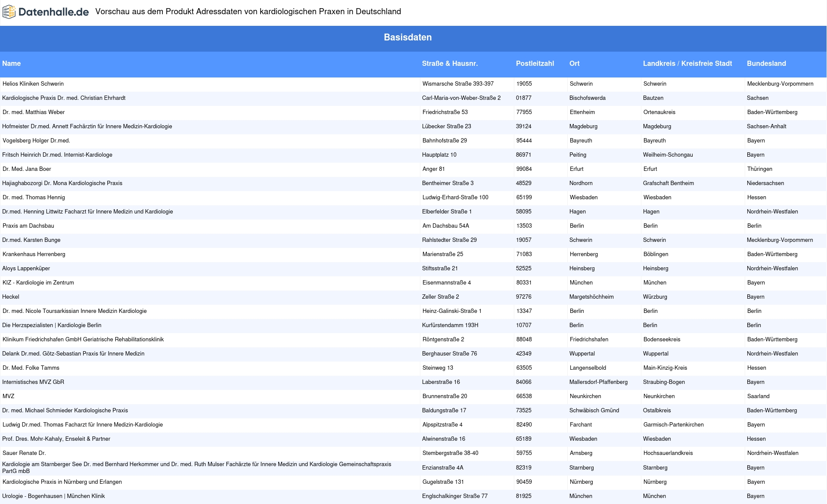Click district Grafschaft Bentheim
Viewport: 827px width, 504px height.
(668, 183)
